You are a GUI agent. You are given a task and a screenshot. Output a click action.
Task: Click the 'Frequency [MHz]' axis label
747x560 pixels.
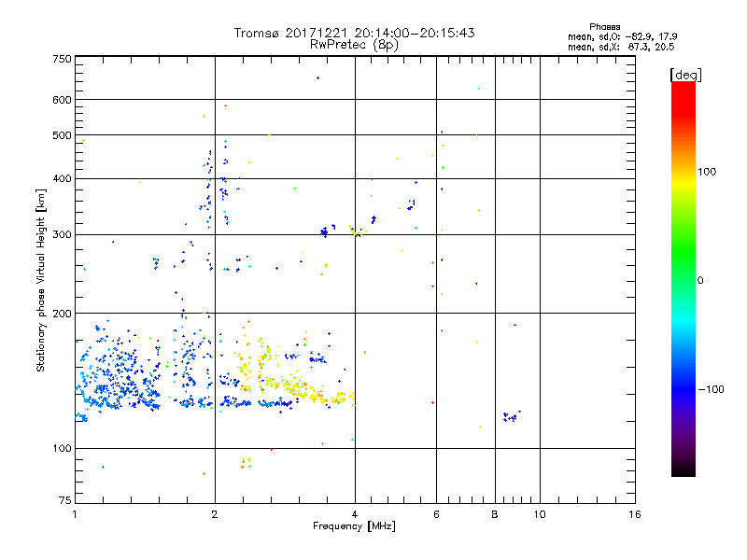354,526
